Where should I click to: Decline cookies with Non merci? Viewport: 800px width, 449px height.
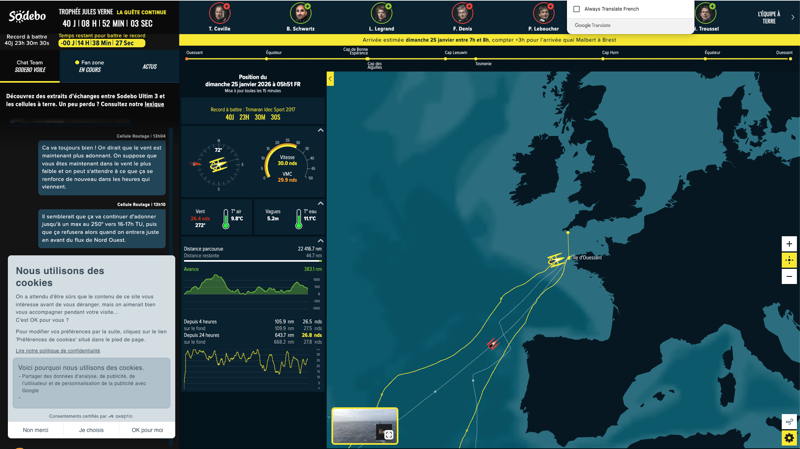click(35, 430)
